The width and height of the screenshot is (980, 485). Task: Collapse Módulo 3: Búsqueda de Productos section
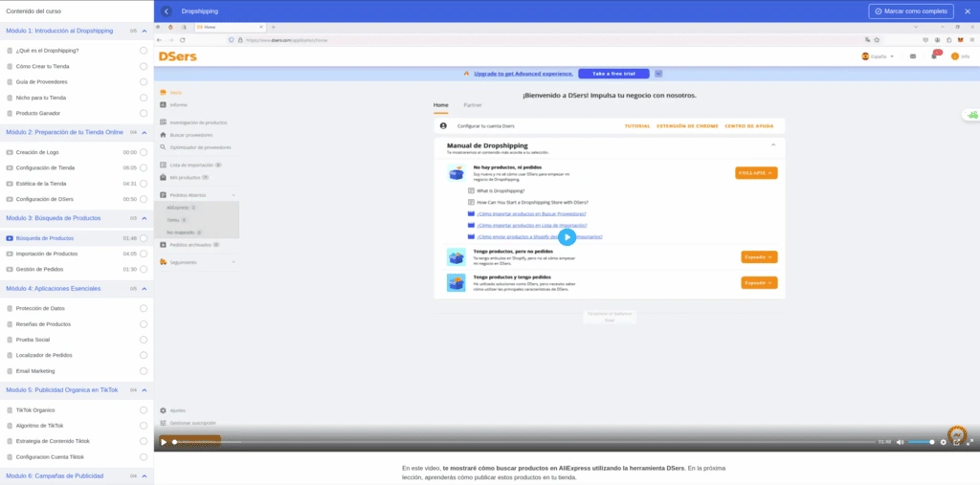144,218
